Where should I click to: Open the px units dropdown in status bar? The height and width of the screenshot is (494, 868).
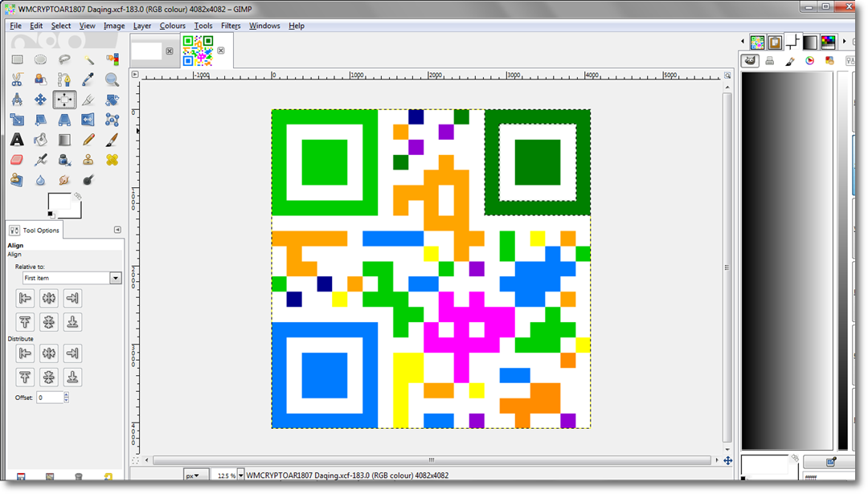[x=195, y=476]
